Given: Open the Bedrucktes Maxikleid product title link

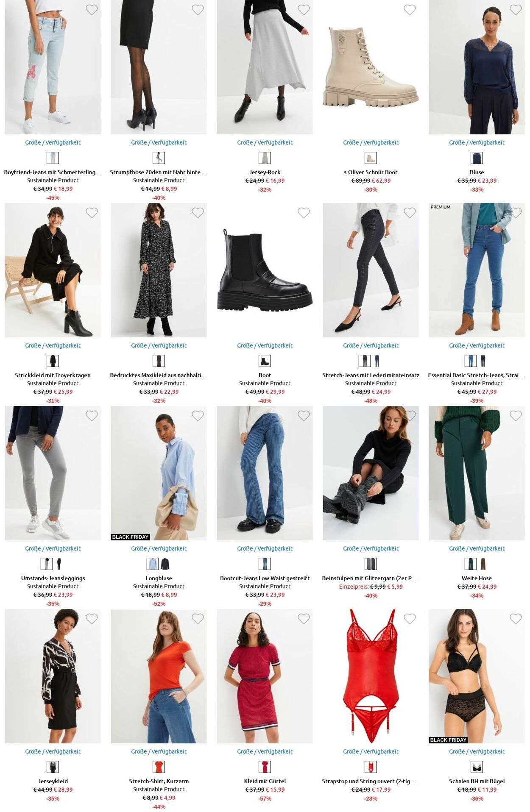Looking at the screenshot, I should [159, 375].
